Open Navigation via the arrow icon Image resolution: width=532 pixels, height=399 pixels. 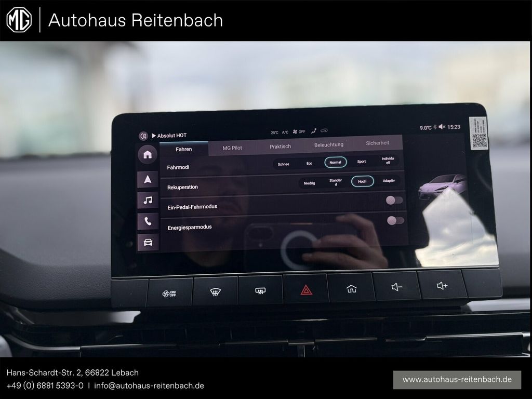coord(148,179)
